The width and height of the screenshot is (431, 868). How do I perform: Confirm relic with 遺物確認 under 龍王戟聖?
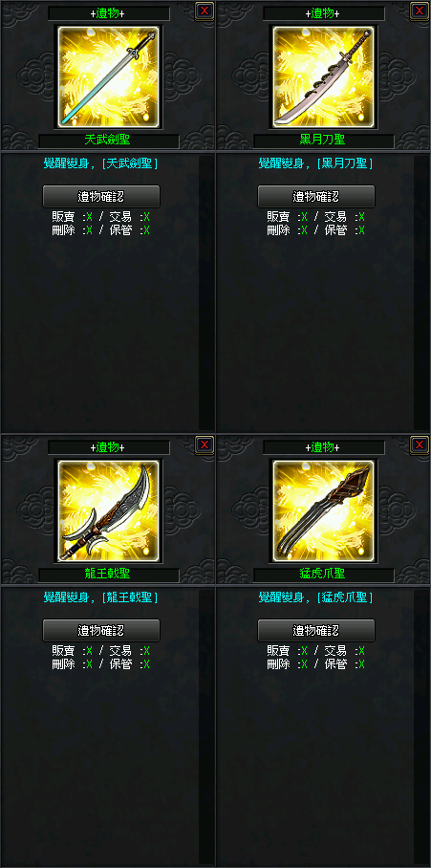[101, 630]
